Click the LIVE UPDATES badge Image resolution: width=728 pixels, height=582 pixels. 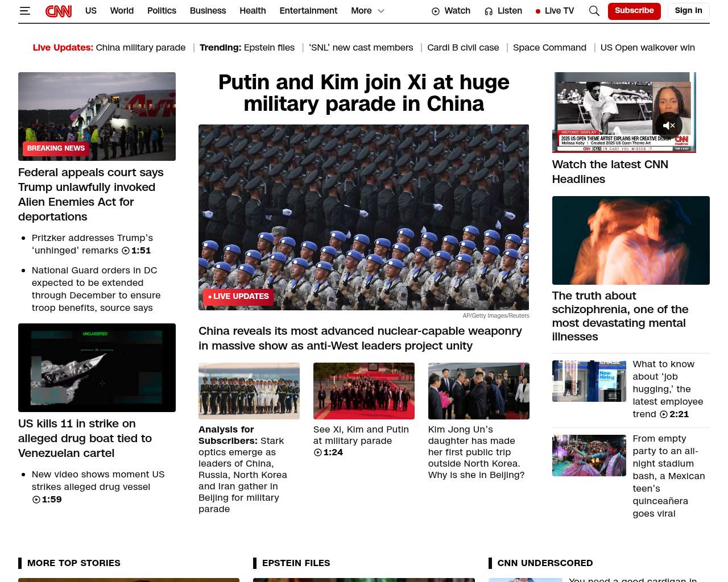click(x=238, y=297)
